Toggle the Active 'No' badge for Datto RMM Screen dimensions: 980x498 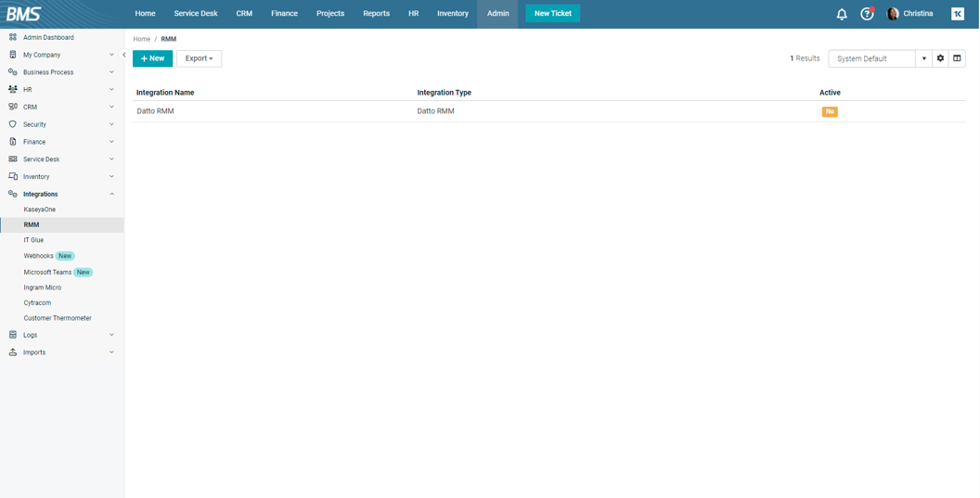[x=830, y=111]
